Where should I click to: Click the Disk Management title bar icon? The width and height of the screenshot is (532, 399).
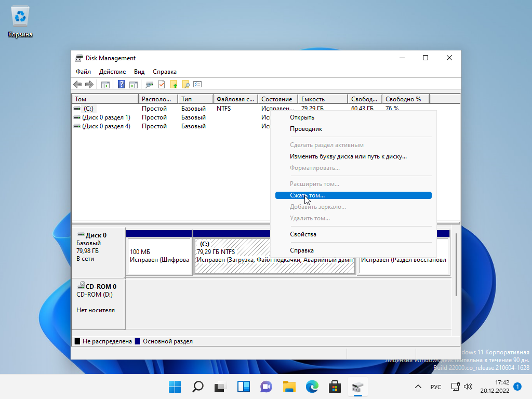click(x=79, y=58)
